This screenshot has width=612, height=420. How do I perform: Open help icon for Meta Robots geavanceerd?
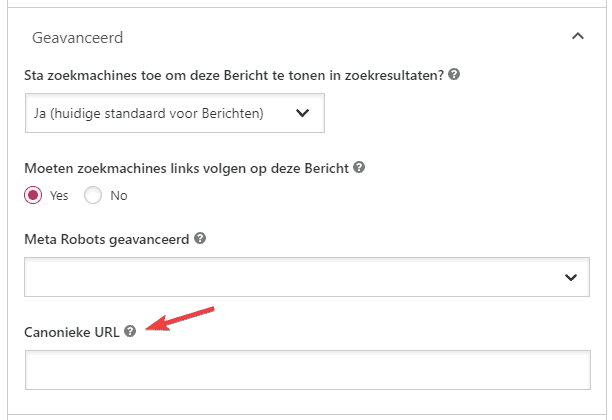click(x=201, y=239)
